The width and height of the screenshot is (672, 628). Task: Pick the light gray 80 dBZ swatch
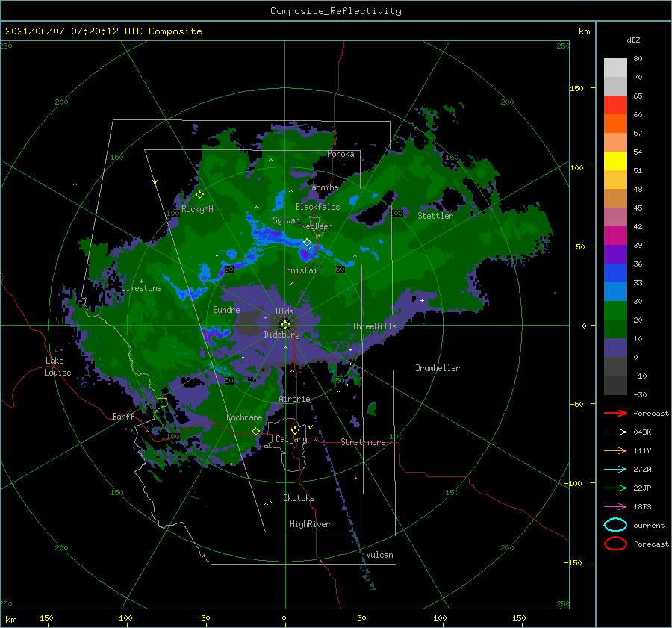[x=615, y=67]
